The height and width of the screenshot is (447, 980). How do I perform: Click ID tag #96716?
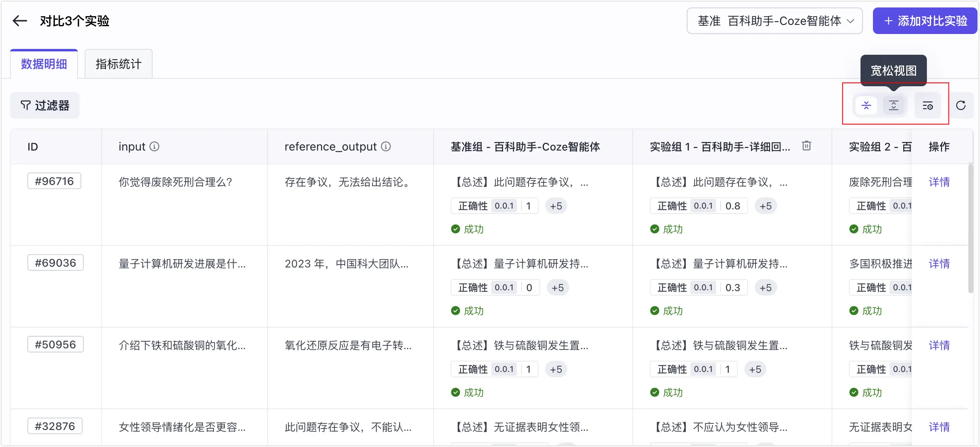coord(54,181)
